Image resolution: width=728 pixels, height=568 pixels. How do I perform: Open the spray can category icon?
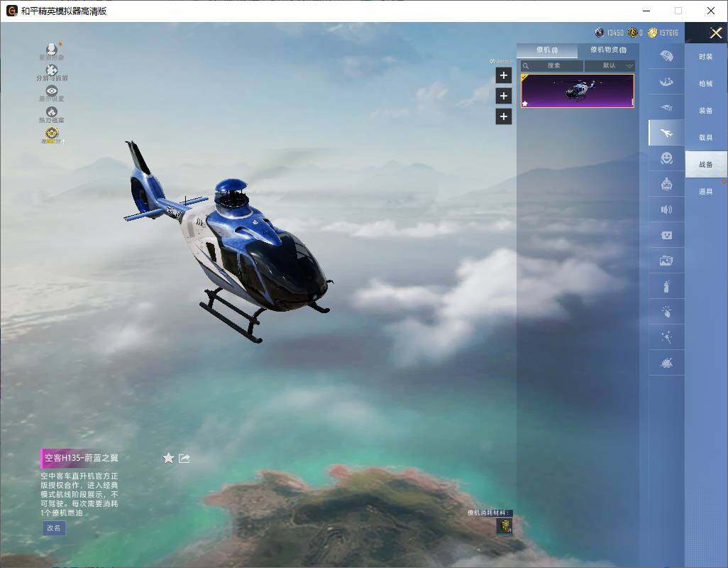pos(666,287)
